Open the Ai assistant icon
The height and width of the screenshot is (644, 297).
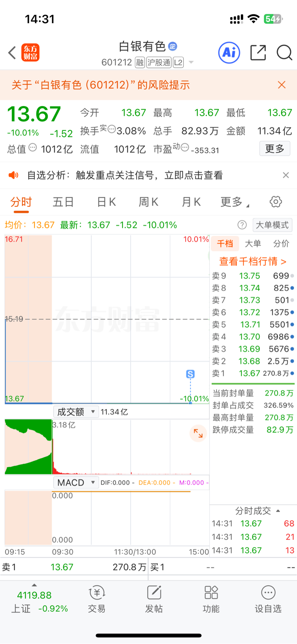click(229, 52)
